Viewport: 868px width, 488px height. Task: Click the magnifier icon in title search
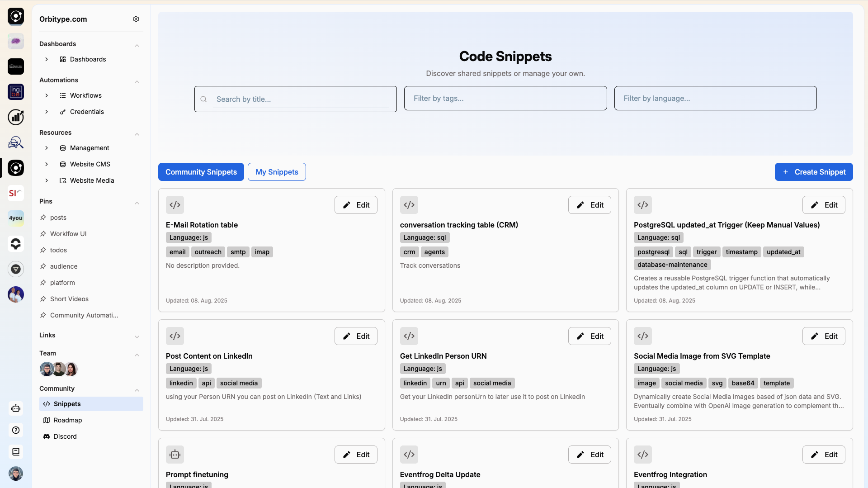(x=203, y=99)
